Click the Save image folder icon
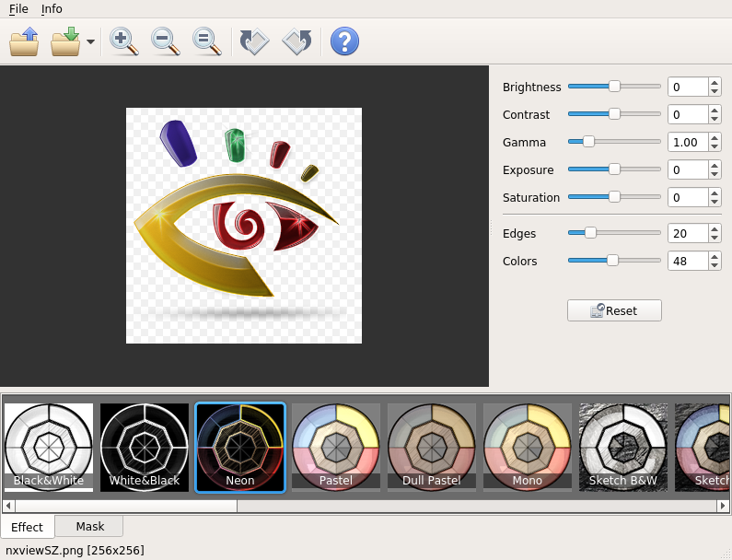Image resolution: width=732 pixels, height=560 pixels. pos(65,41)
